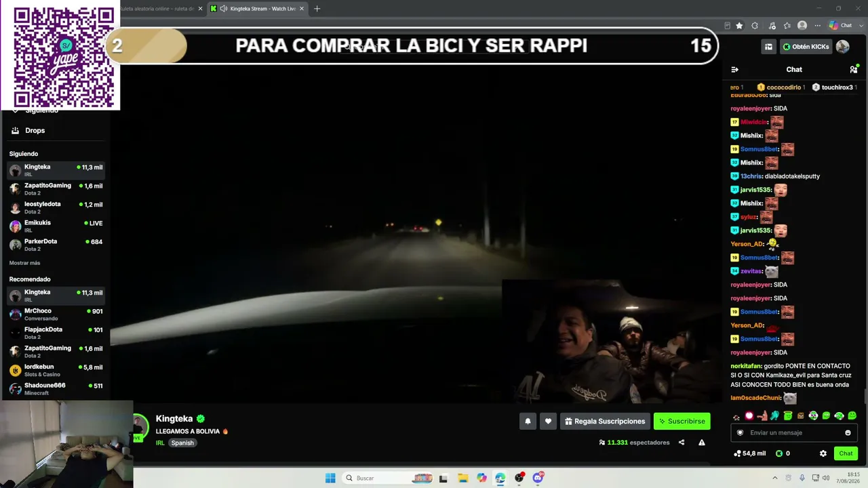
Task: View the 54,8 mil channel points balance
Action: 750,453
